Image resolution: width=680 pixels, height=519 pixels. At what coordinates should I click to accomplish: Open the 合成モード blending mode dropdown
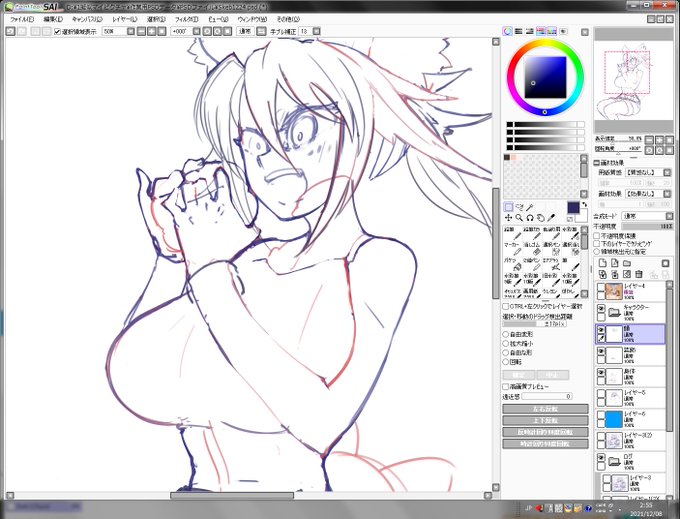click(x=670, y=216)
